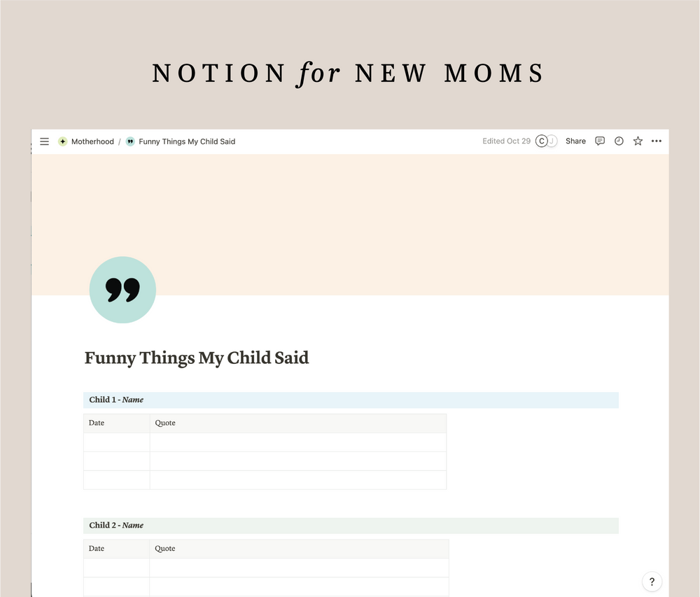Screen dimensions: 700x597
Task: Click the first Date cell under Child 1
Action: click(x=116, y=442)
